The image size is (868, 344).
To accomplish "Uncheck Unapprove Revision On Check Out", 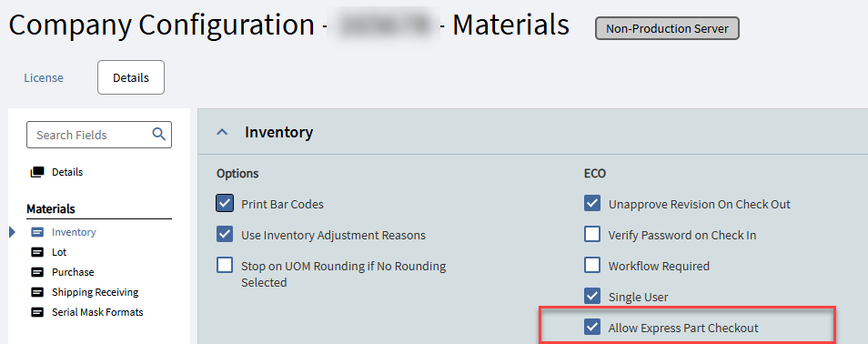I will (x=592, y=203).
